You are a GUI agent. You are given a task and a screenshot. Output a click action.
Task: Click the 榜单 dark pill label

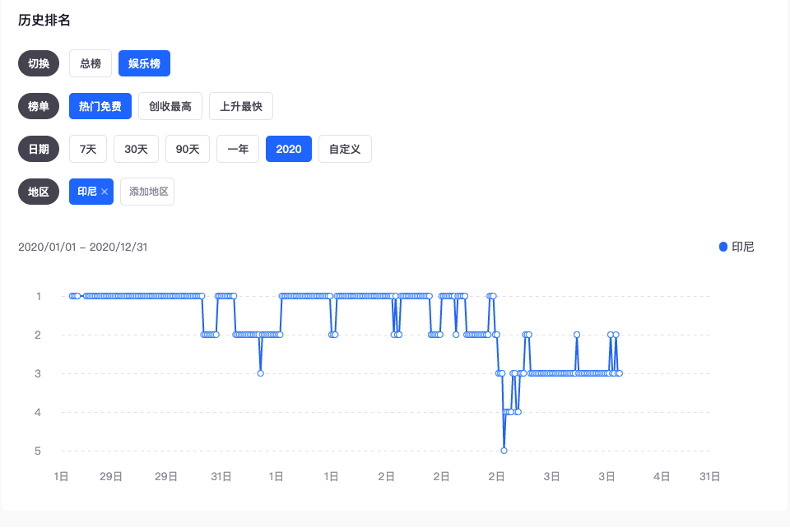click(38, 105)
